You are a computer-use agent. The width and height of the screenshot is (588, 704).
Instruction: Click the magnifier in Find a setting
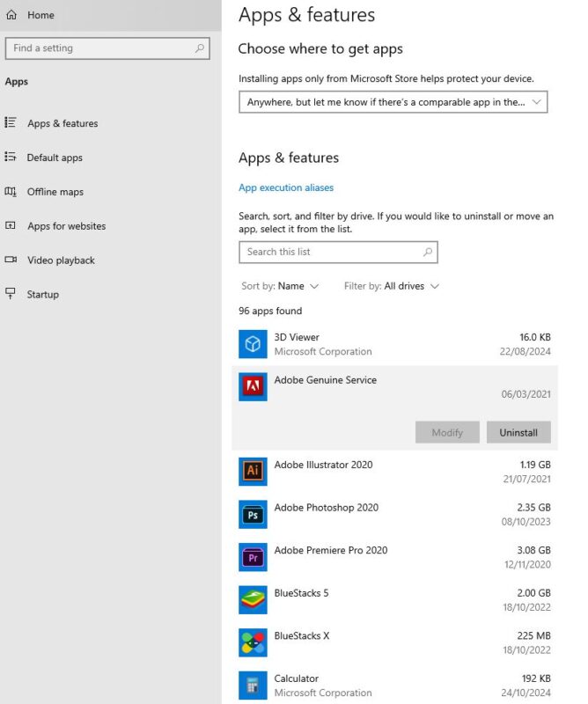[x=200, y=48]
